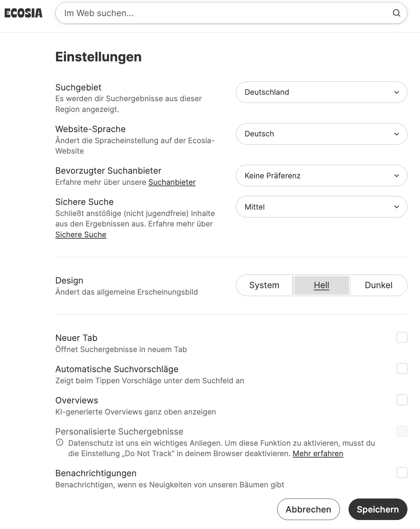Click the info icon beside Personalisierte Suchergebnisse
Image resolution: width=420 pixels, height=529 pixels.
pos(60,443)
